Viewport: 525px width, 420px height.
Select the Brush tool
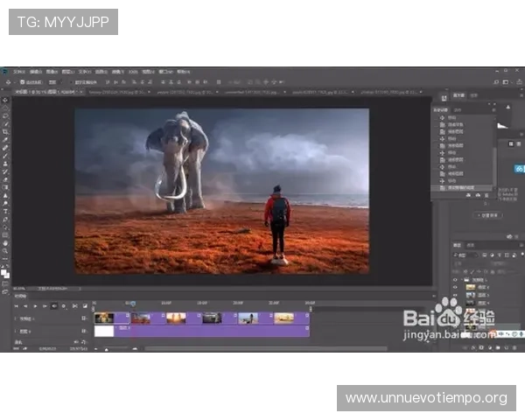point(5,155)
